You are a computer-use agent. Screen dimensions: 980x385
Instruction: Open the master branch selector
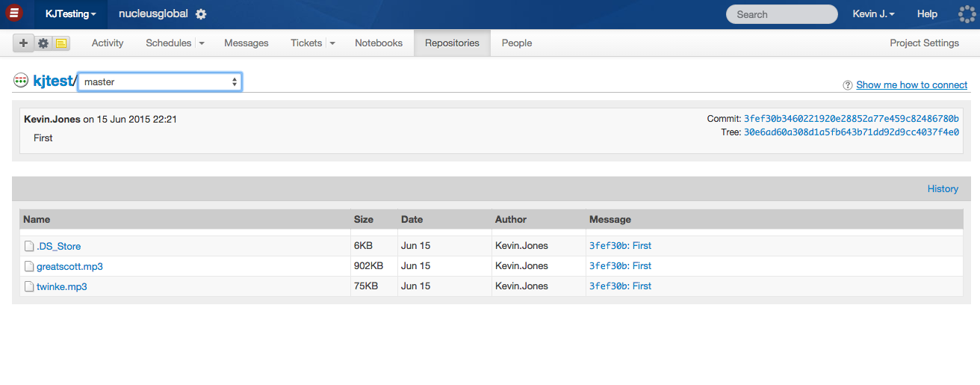click(160, 81)
